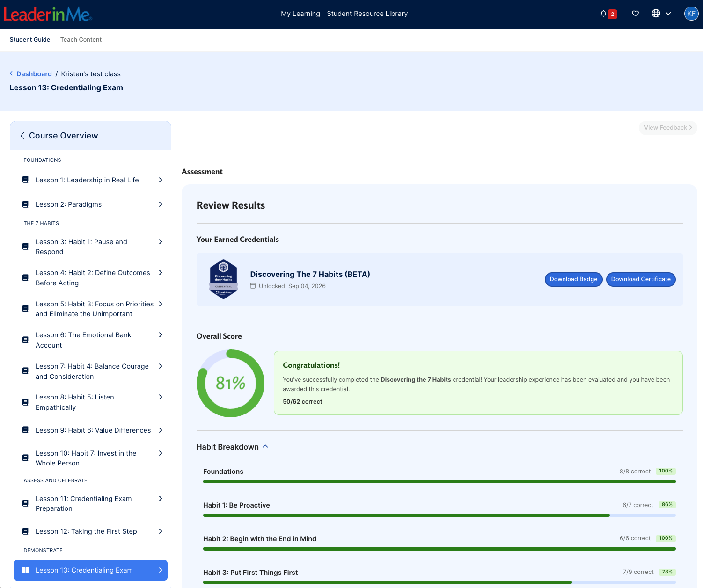The width and height of the screenshot is (703, 588).
Task: Open KF user profile avatar
Action: [x=691, y=14]
